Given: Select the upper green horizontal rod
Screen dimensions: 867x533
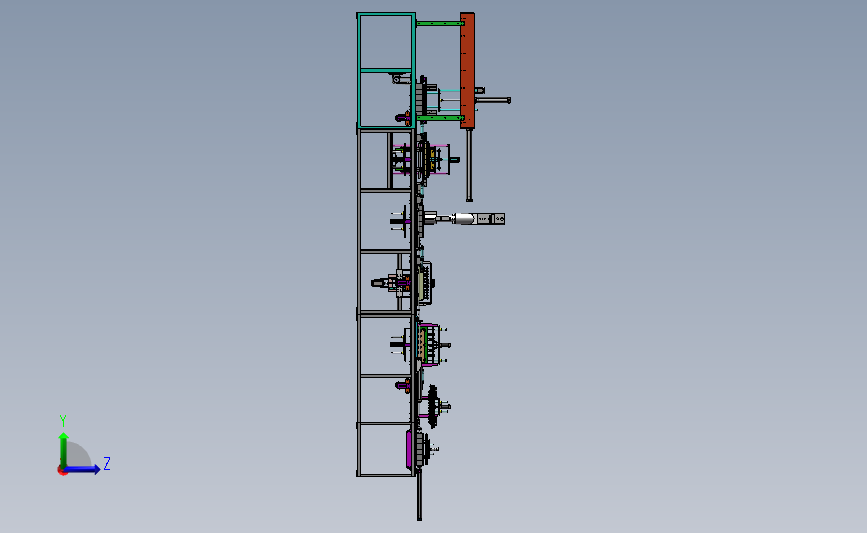Looking at the screenshot, I should point(440,23).
